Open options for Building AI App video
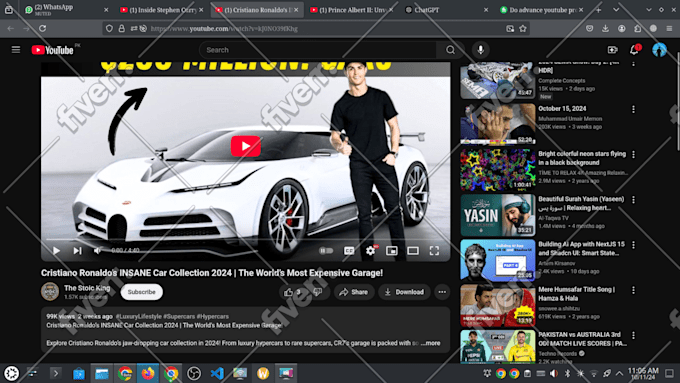Image resolution: width=680 pixels, height=383 pixels. coord(633,245)
